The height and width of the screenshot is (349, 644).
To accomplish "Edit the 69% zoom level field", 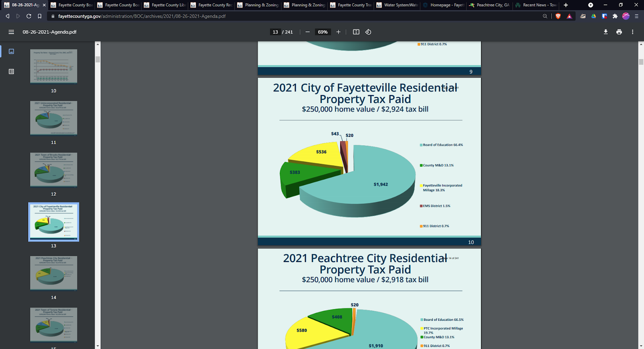I will [323, 32].
